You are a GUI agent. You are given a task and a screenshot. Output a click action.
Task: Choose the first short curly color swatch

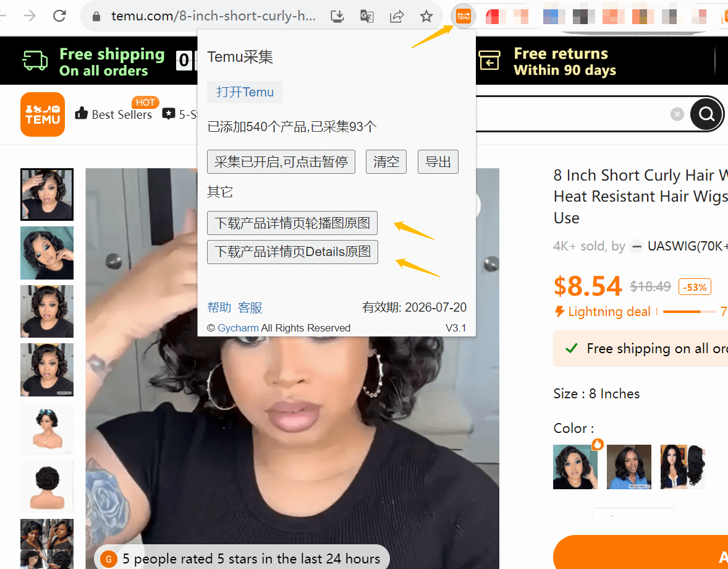pyautogui.click(x=575, y=467)
